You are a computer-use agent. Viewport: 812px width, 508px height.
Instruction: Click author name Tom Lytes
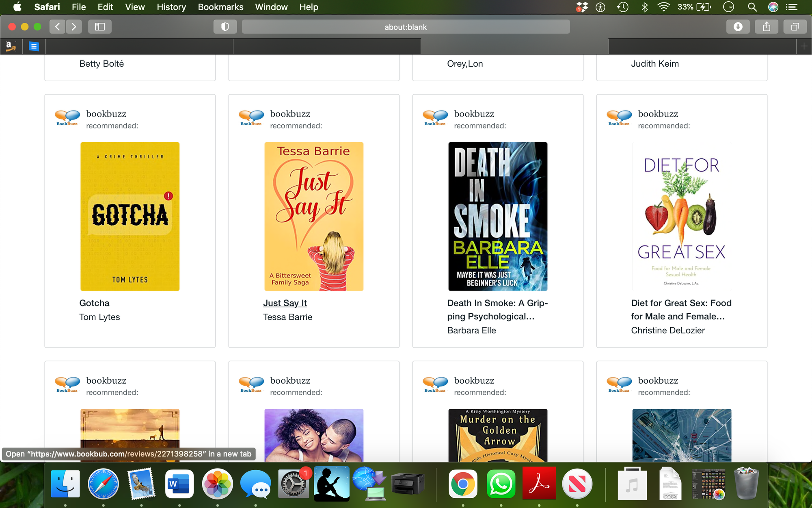pos(99,317)
